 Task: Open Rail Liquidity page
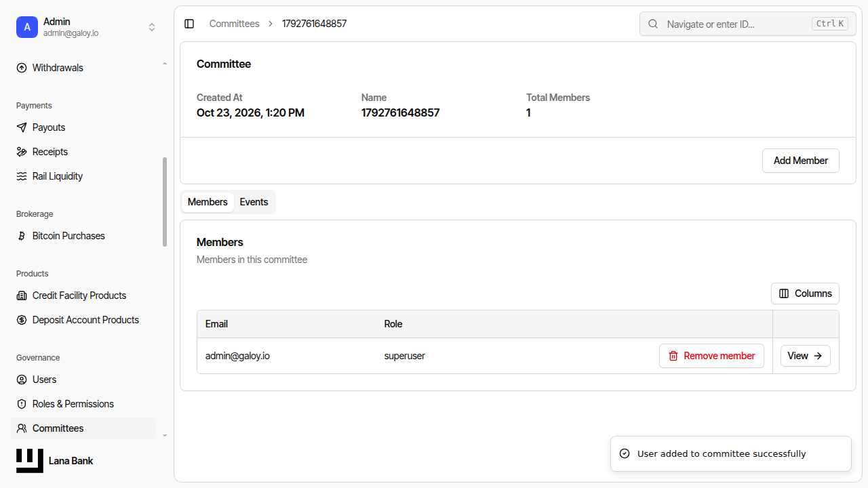tap(83, 176)
